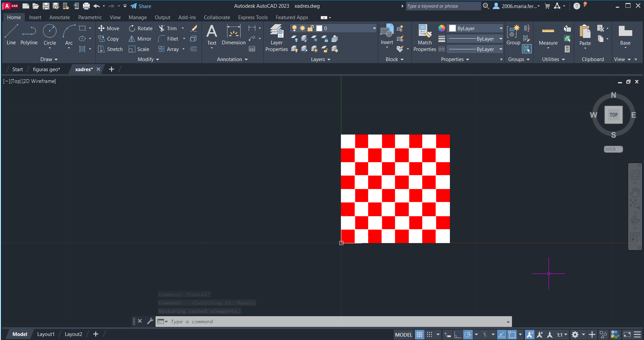644x340 pixels.
Task: Activate the Dimension tool
Action: click(233, 35)
